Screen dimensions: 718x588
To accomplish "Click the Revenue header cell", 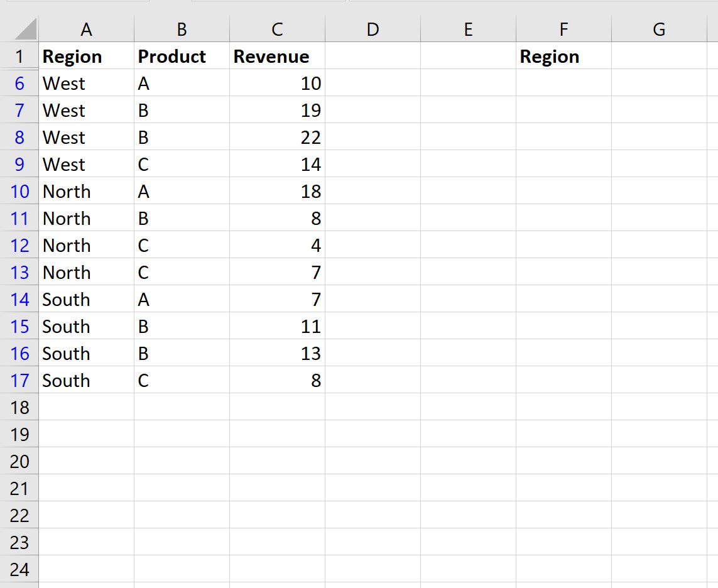I will (277, 56).
